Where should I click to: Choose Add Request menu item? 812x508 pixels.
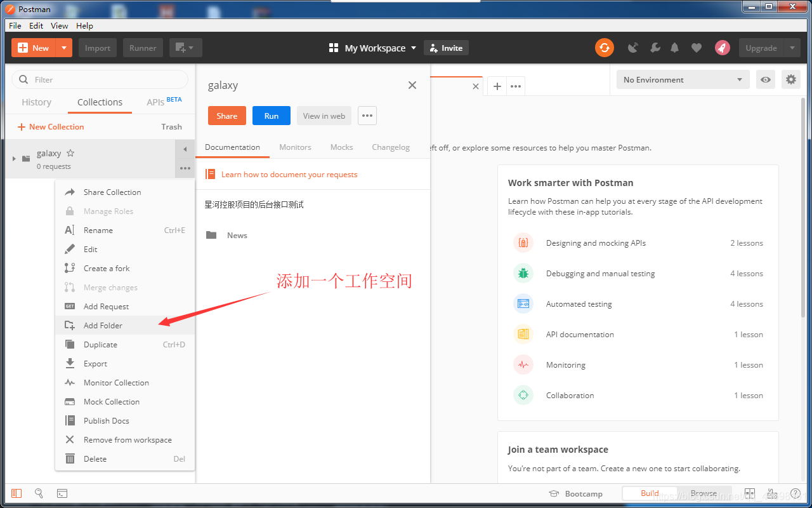click(125, 306)
